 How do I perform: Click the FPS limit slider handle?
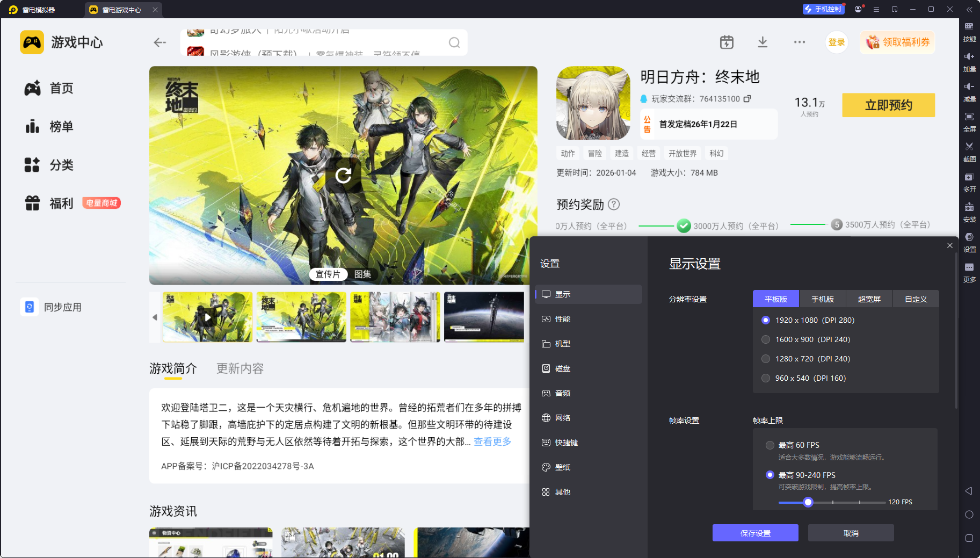click(x=808, y=502)
